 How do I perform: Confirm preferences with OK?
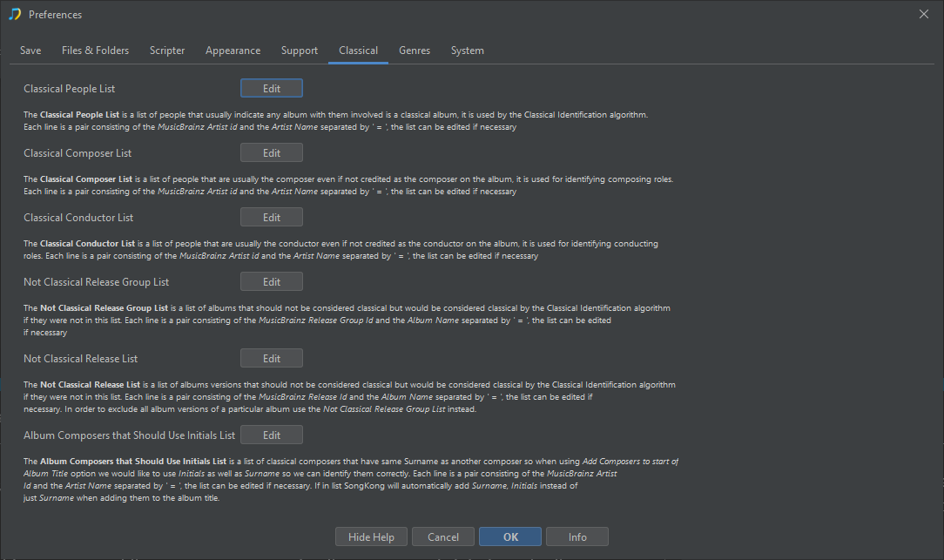(x=510, y=537)
